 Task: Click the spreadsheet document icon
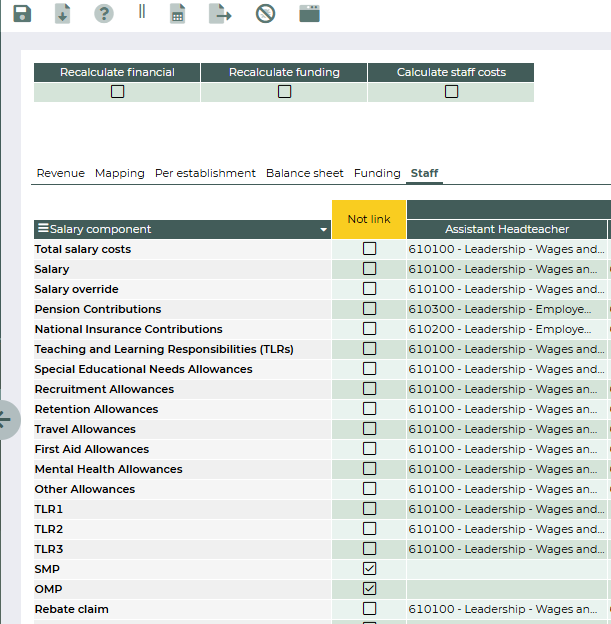(177, 14)
